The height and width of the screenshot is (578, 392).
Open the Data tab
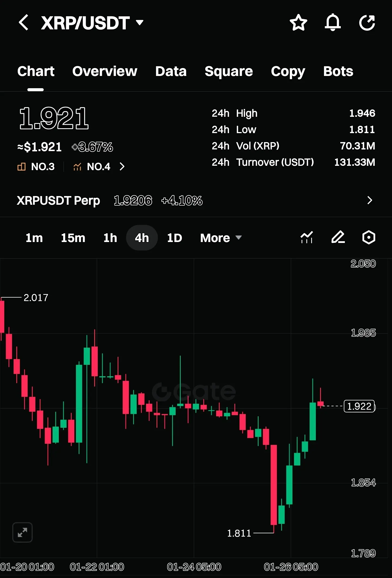coord(171,71)
